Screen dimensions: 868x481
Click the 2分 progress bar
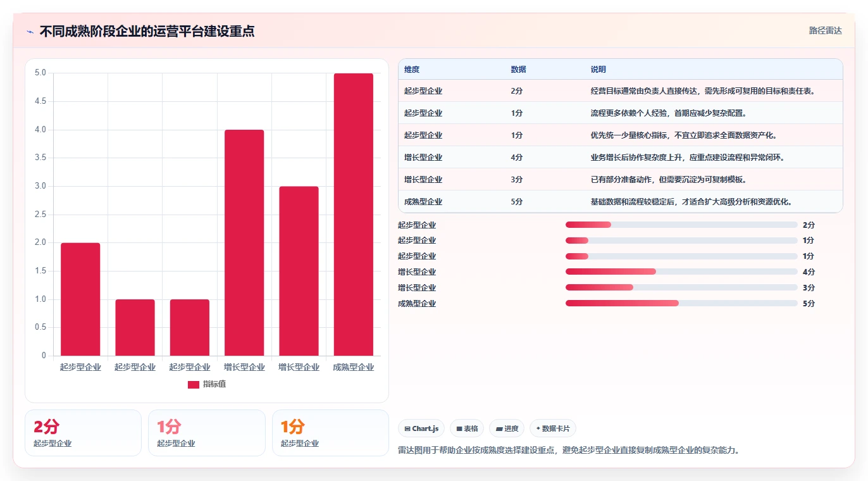681,225
